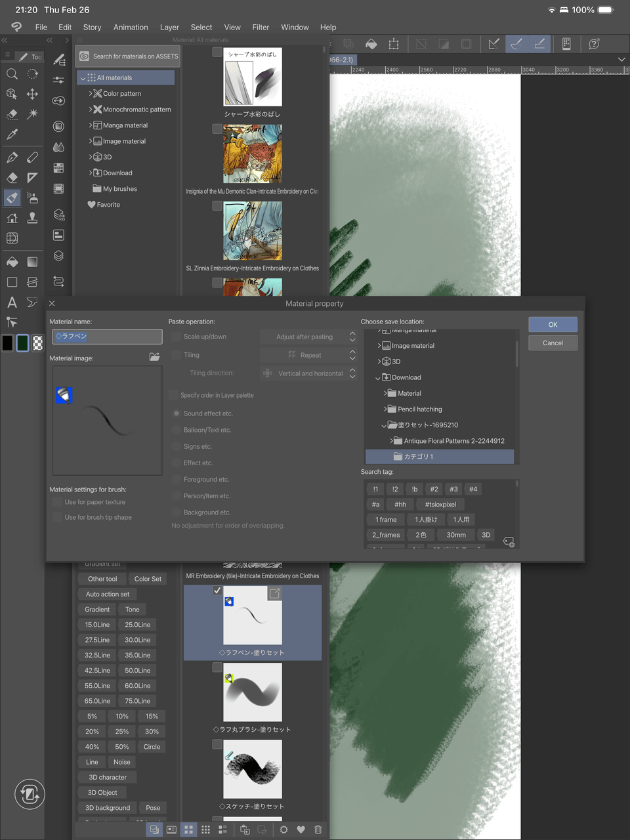
Task: Expand Antique Floral Patterns 2-2244912 folder
Action: 392,441
